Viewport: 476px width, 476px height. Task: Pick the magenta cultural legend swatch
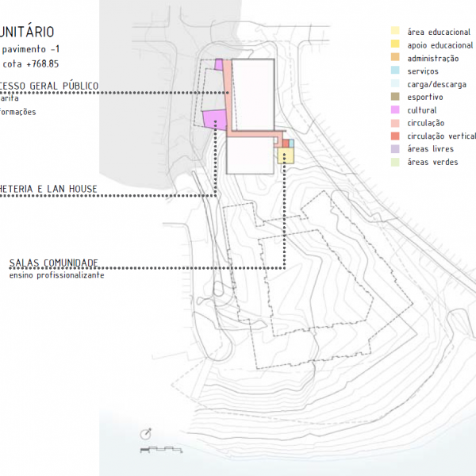coord(395,110)
